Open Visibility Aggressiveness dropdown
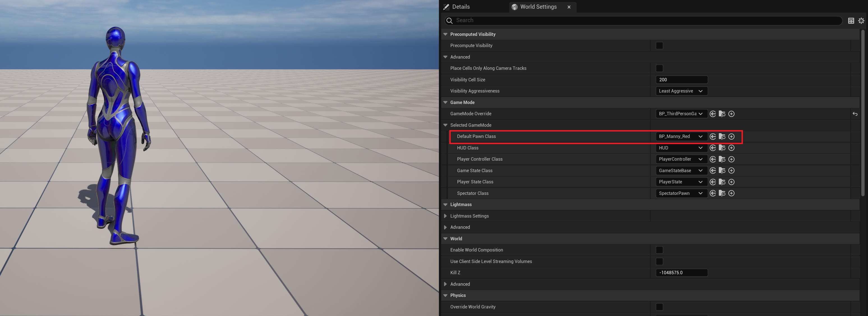The width and height of the screenshot is (868, 316). (681, 91)
